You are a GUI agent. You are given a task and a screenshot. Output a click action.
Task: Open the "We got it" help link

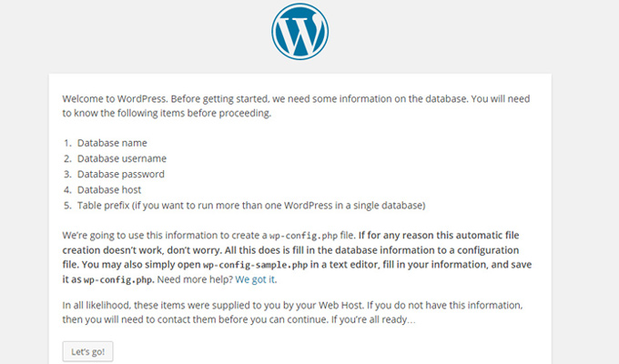[255, 279]
